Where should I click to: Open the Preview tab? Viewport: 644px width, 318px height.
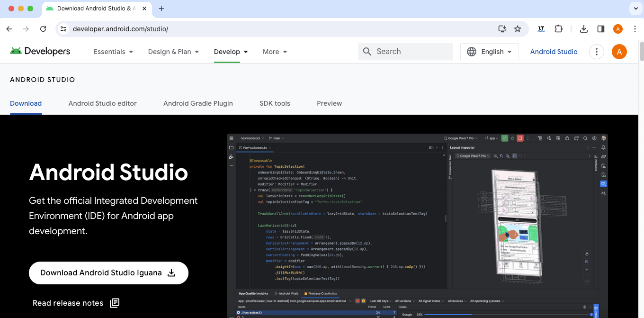[x=329, y=103]
